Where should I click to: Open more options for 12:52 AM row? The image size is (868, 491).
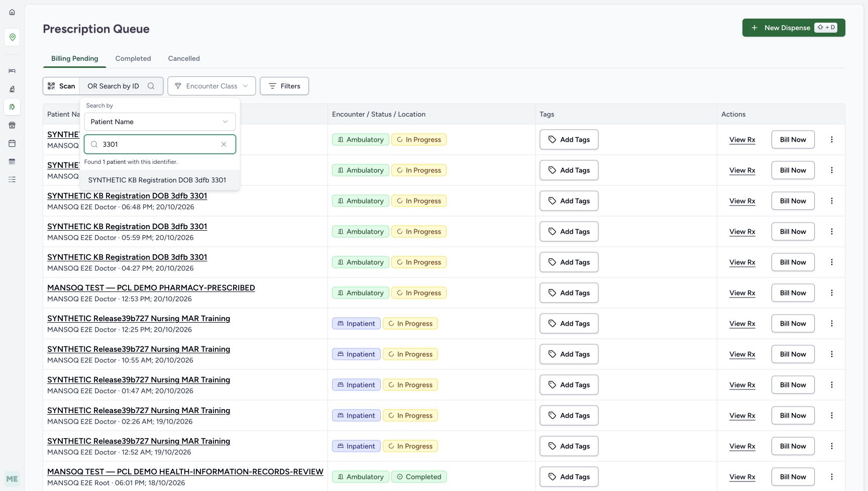832,446
